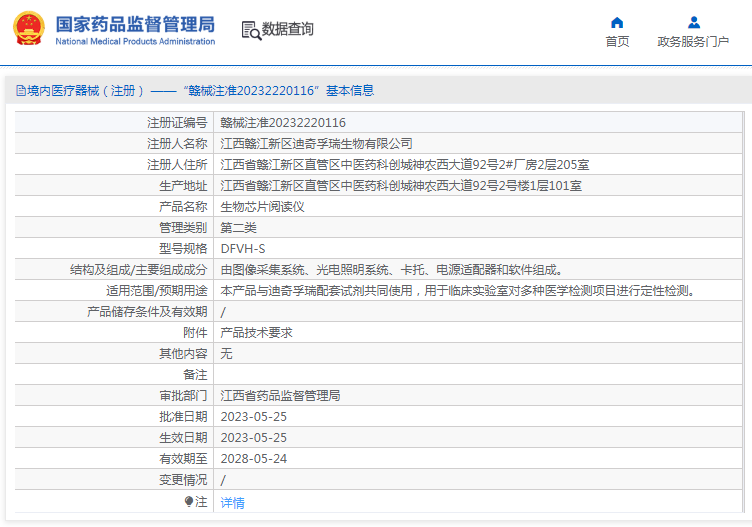Click the 产品储存条件及有效期 row label
The height and width of the screenshot is (527, 752).
pos(147,312)
